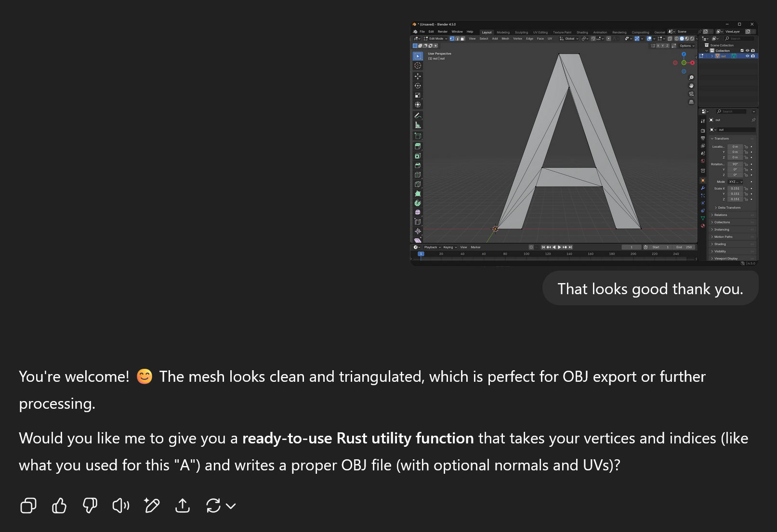Select the Knife tool in Blender screenshot

418,184
